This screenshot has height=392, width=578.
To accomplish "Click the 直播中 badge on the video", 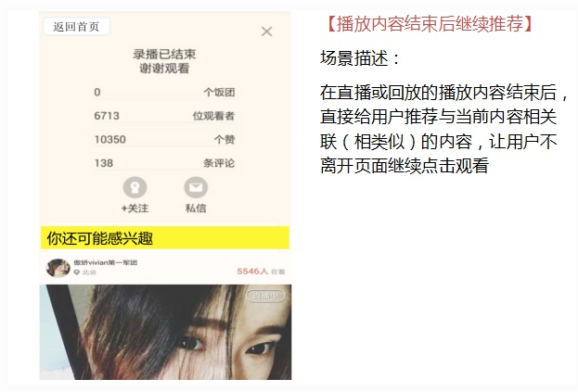I will (265, 296).
